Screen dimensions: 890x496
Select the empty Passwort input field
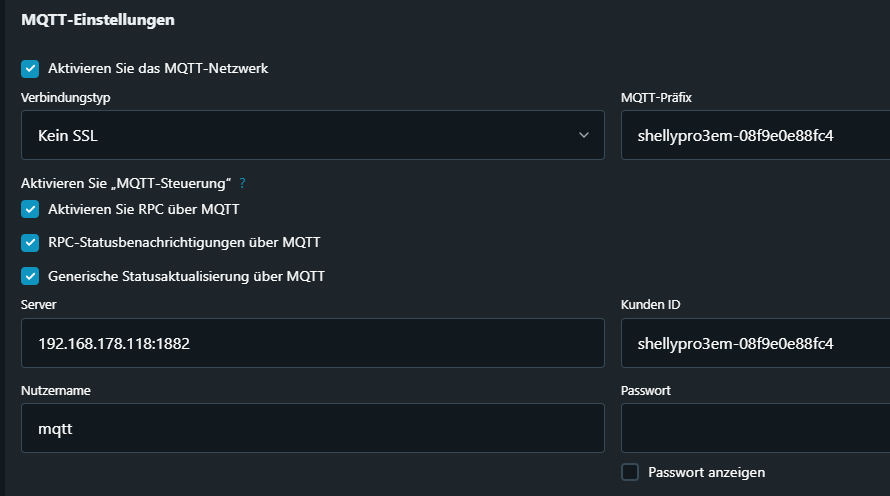(755, 428)
